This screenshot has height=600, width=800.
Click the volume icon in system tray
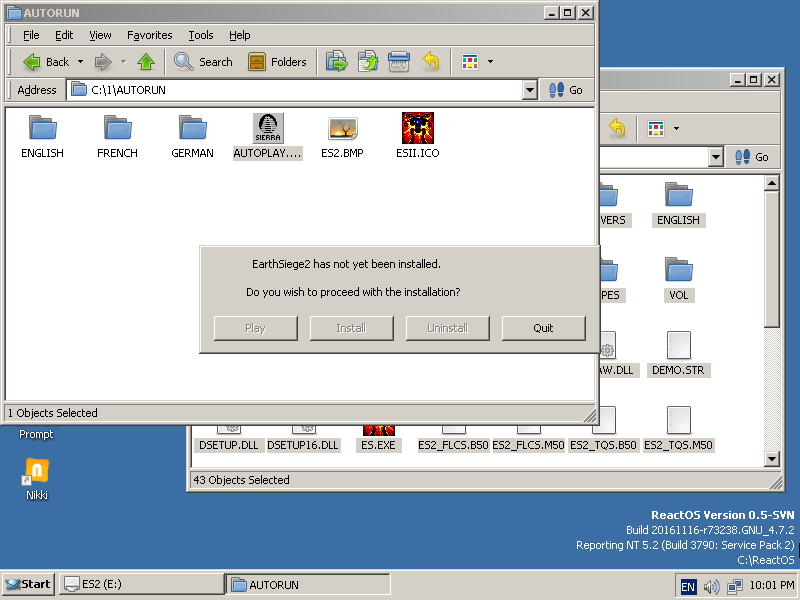[x=712, y=586]
